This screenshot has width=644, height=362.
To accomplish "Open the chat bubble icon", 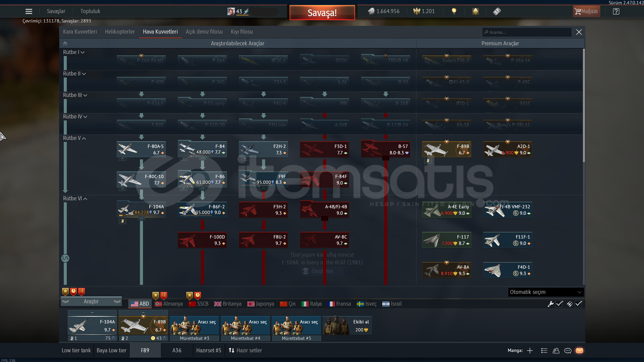I will tap(568, 351).
